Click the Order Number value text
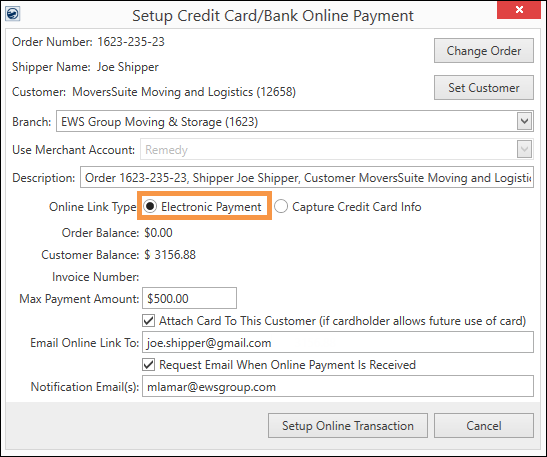 pos(131,42)
